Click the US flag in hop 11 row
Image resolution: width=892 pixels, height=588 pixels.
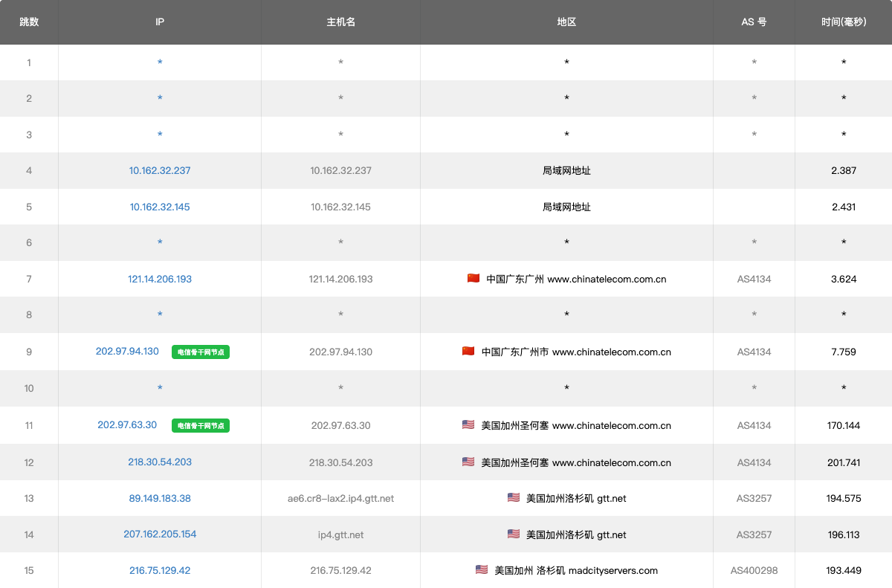(468, 425)
